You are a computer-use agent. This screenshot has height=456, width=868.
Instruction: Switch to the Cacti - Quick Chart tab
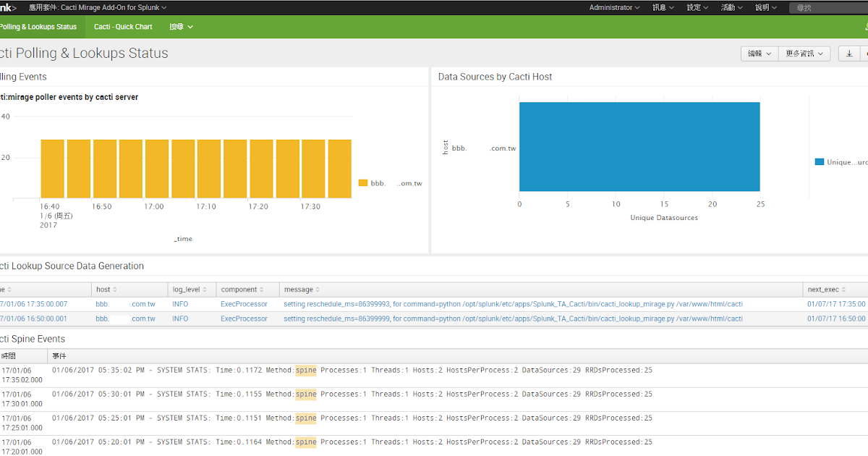pos(123,26)
